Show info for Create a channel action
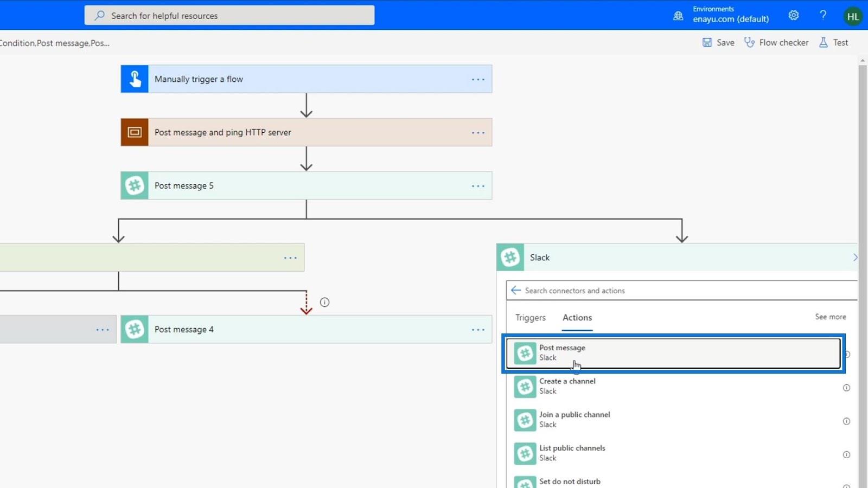This screenshot has height=488, width=868. click(846, 388)
